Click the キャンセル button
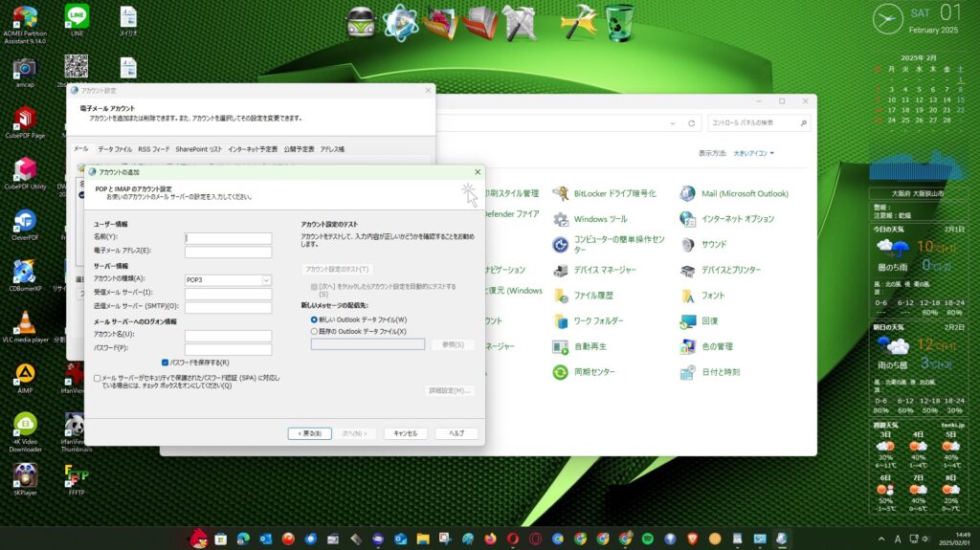Screen dimensions: 980x550 [x=405, y=433]
